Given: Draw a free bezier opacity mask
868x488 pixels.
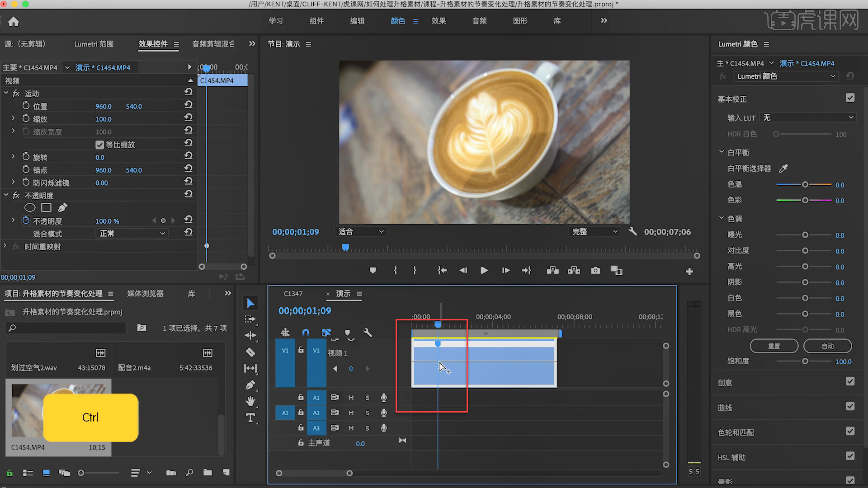Looking at the screenshot, I should point(63,207).
